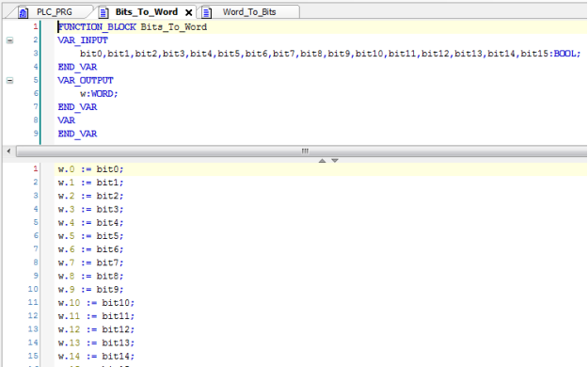Click line number 3 in the declaration pane
Image resolution: width=588 pixels, height=367 pixels.
36,54
